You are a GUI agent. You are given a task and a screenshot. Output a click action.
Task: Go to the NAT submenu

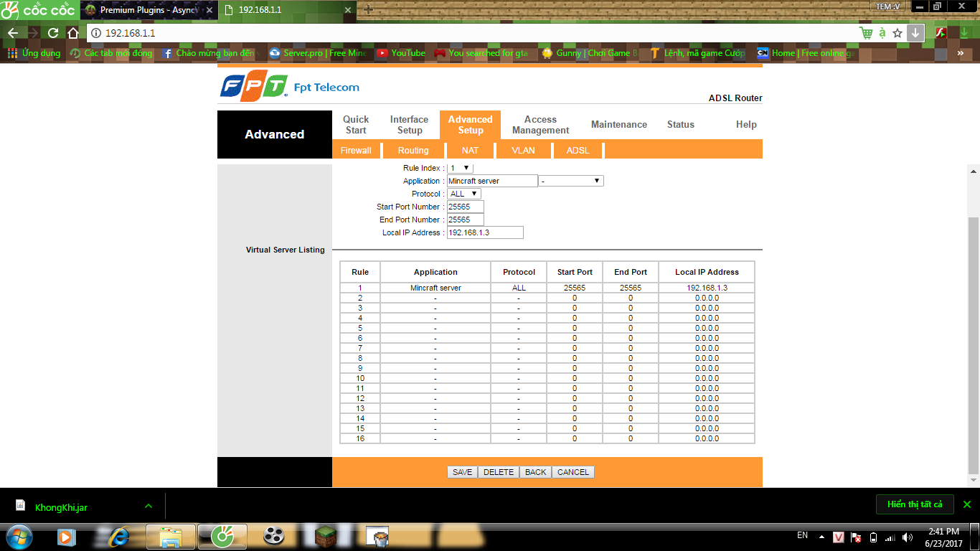click(470, 151)
